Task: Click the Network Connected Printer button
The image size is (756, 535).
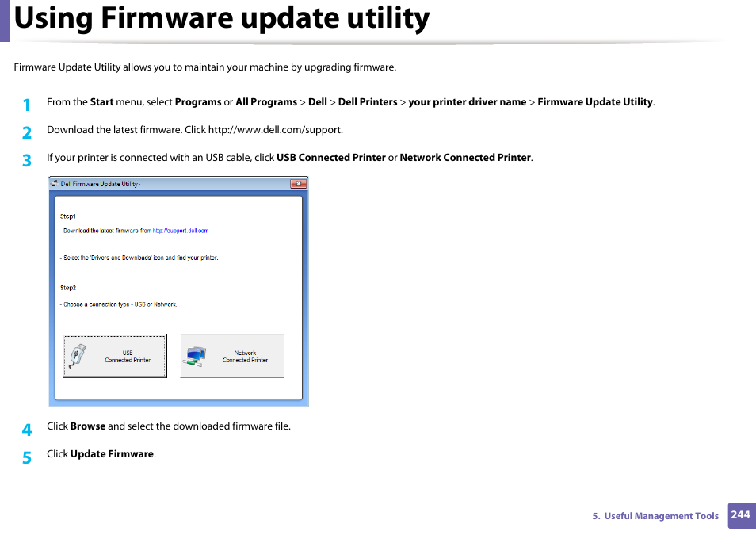Action: [x=232, y=356]
